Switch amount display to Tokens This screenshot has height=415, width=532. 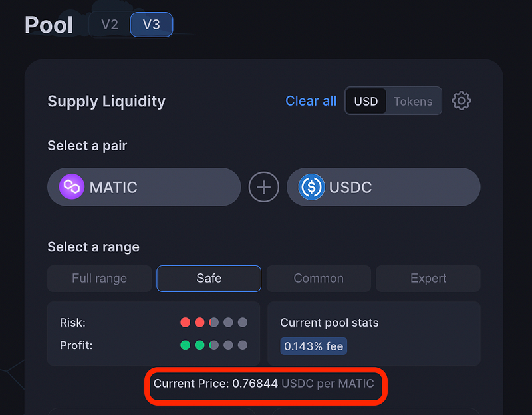pos(413,101)
